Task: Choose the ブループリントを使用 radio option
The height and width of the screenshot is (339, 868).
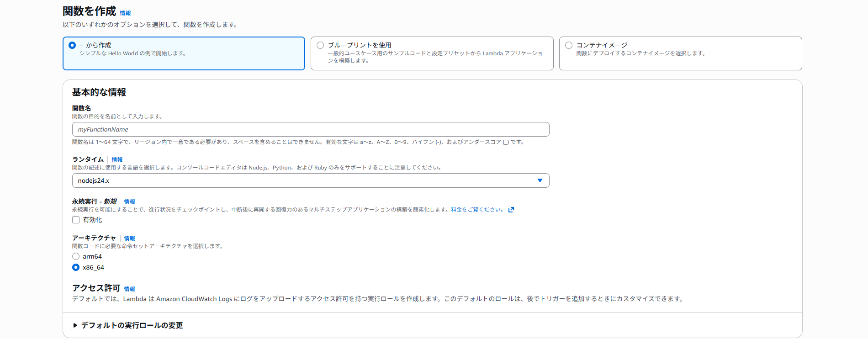Action: click(320, 45)
